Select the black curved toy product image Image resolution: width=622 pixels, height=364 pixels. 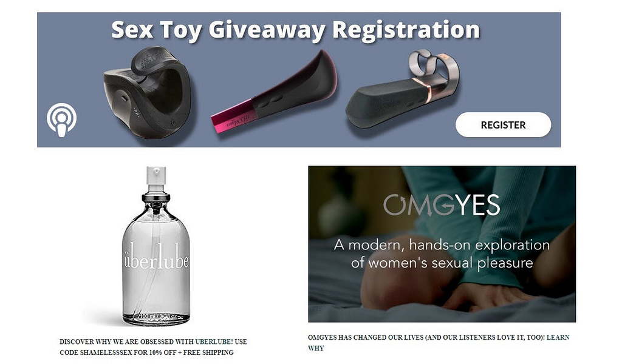[x=148, y=92]
